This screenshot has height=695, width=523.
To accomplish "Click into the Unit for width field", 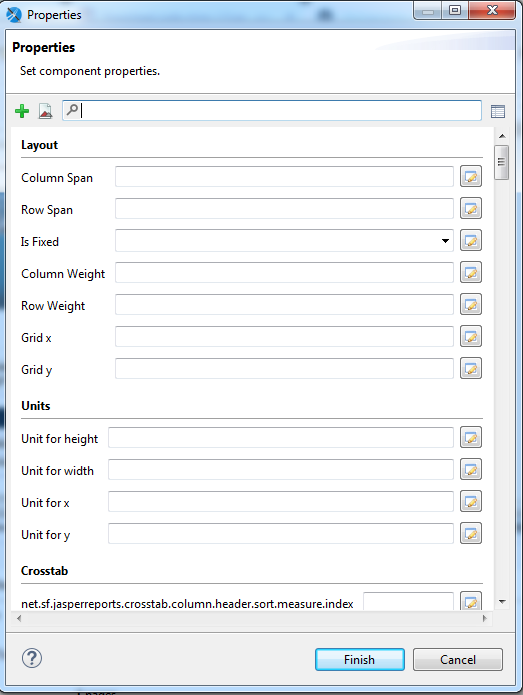I will pos(281,469).
